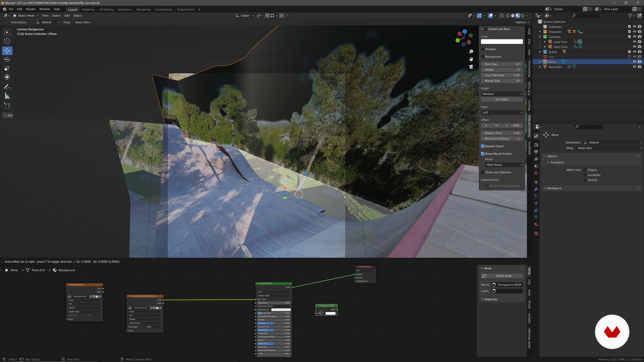Open the Texture properties tab icon
The image size is (644, 362).
[x=536, y=233]
